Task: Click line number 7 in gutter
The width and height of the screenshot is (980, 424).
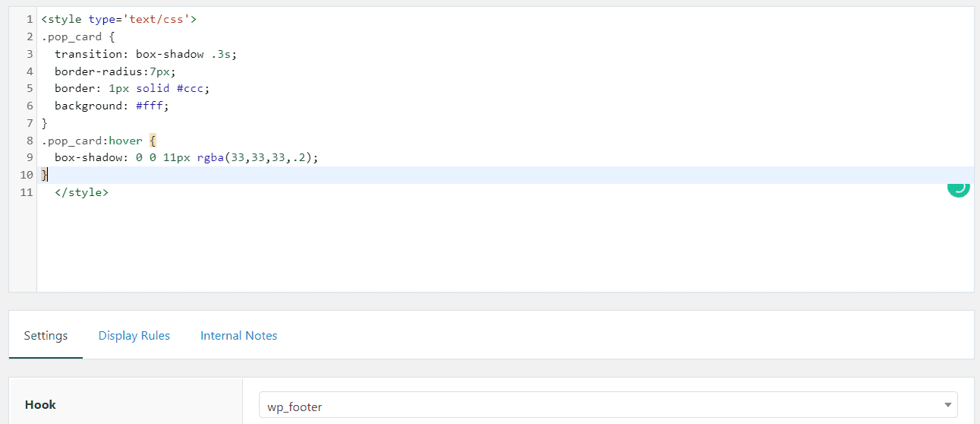Action: click(x=30, y=123)
